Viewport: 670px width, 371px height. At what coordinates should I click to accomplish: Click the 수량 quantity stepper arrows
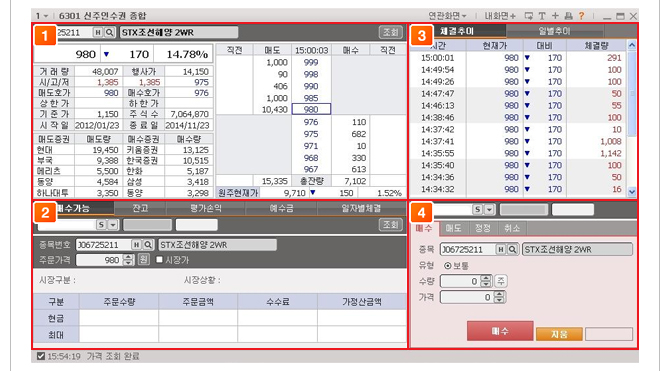(486, 281)
